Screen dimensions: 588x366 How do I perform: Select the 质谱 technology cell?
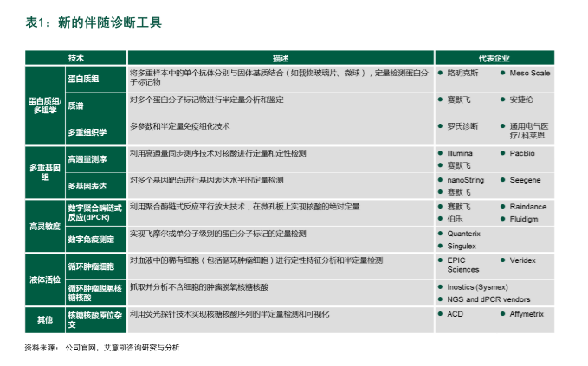click(76, 106)
